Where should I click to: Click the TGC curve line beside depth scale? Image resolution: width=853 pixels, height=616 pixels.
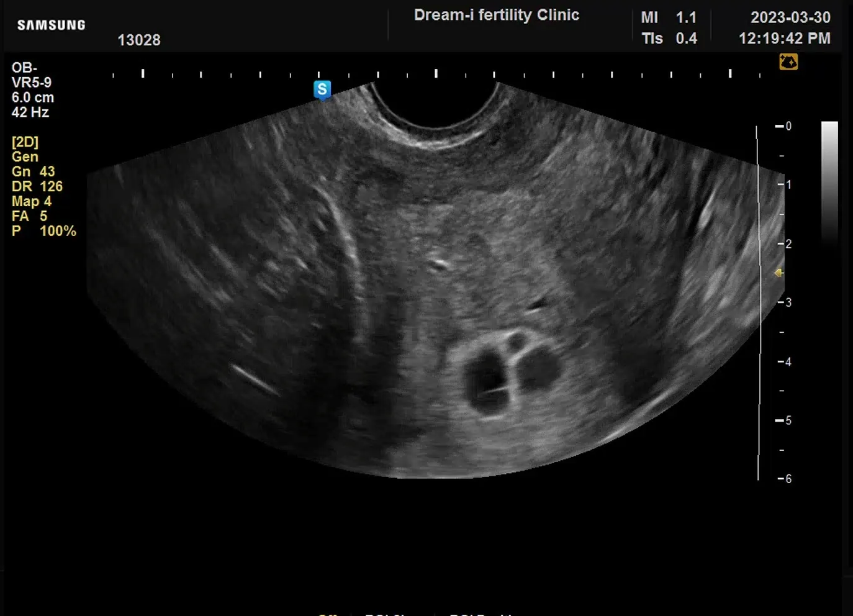[x=758, y=303]
